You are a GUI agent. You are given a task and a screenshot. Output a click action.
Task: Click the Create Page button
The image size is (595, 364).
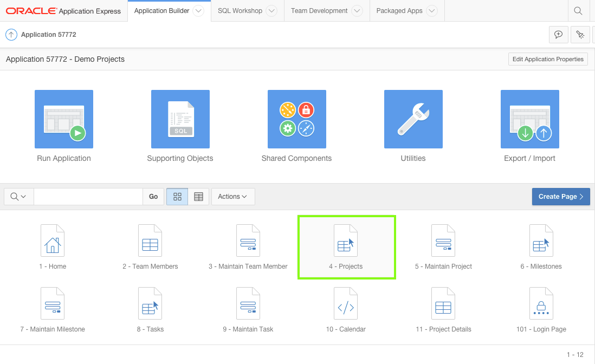561,197
